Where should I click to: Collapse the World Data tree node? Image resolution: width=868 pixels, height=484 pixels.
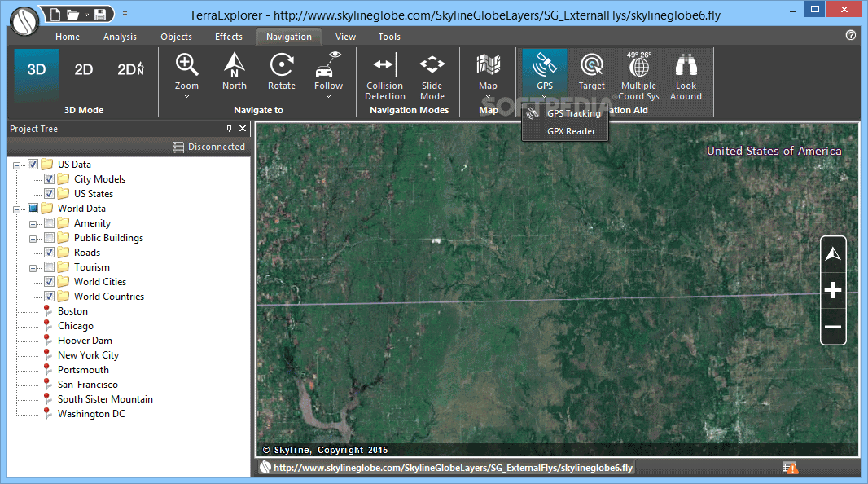[16, 209]
